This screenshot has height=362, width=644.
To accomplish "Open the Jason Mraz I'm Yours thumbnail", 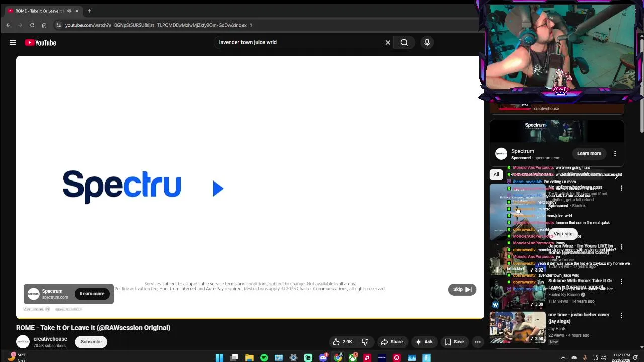I will (x=518, y=259).
